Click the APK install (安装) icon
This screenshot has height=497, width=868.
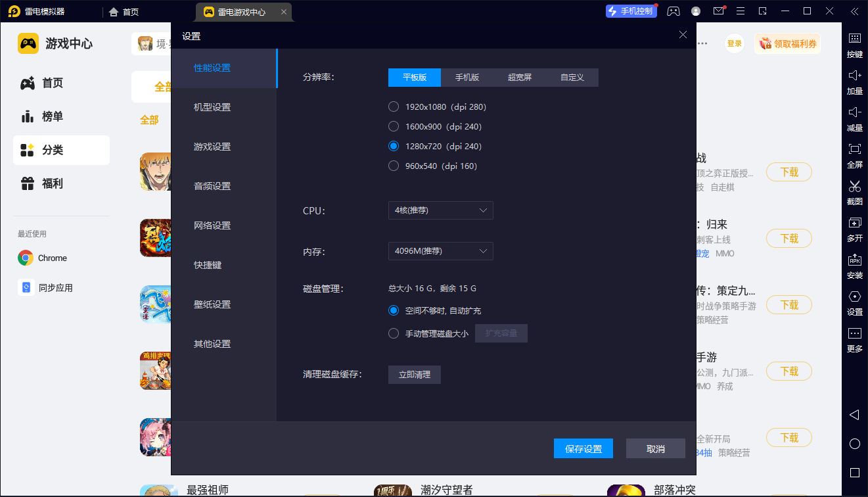[x=854, y=266]
